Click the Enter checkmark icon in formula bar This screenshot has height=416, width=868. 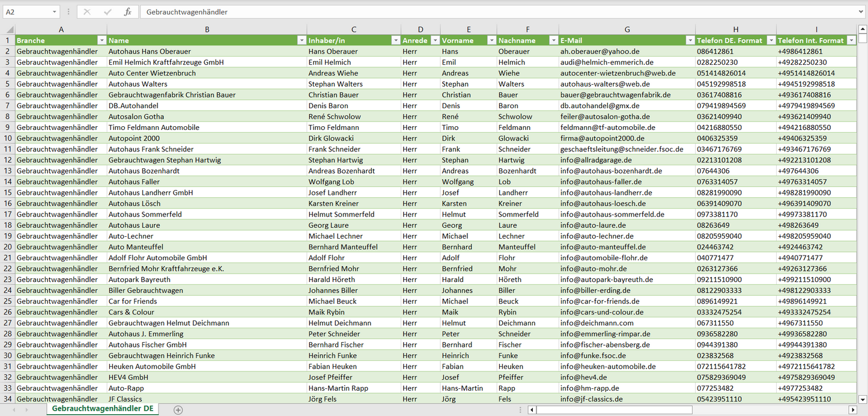pyautogui.click(x=108, y=12)
